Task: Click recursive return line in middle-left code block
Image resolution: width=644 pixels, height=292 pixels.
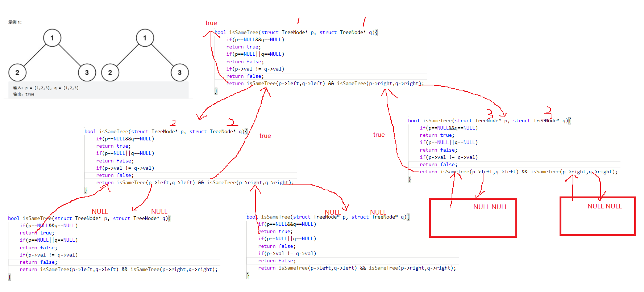Action: coord(195,183)
